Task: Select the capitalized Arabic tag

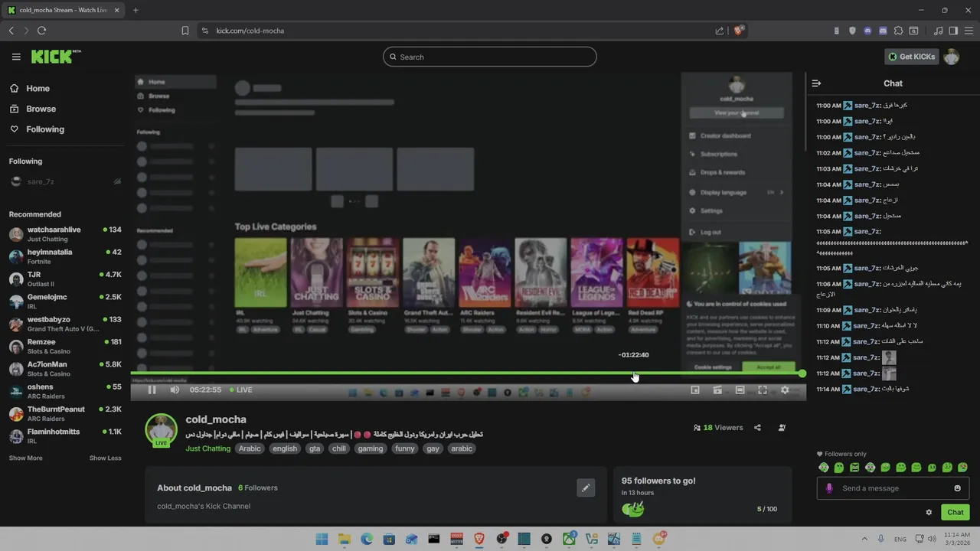Action: [x=249, y=448]
